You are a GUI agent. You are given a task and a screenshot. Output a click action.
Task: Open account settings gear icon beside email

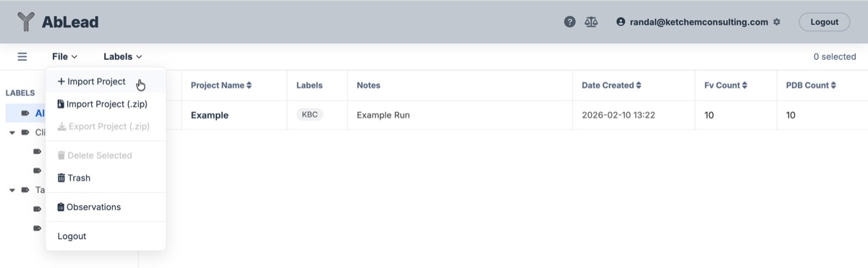(777, 22)
